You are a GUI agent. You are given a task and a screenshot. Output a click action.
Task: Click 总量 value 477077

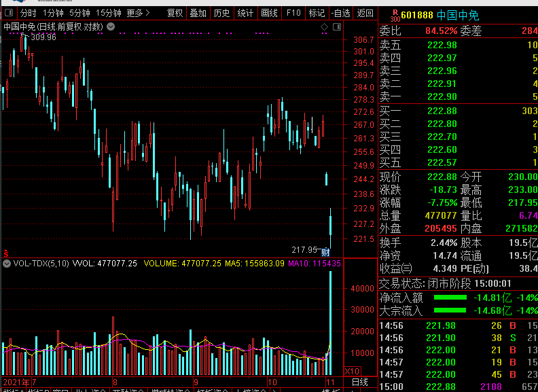pyautogui.click(x=441, y=215)
